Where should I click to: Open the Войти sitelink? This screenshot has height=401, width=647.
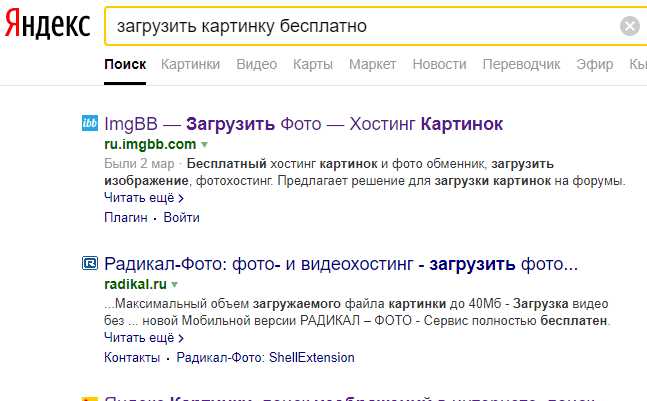[182, 217]
